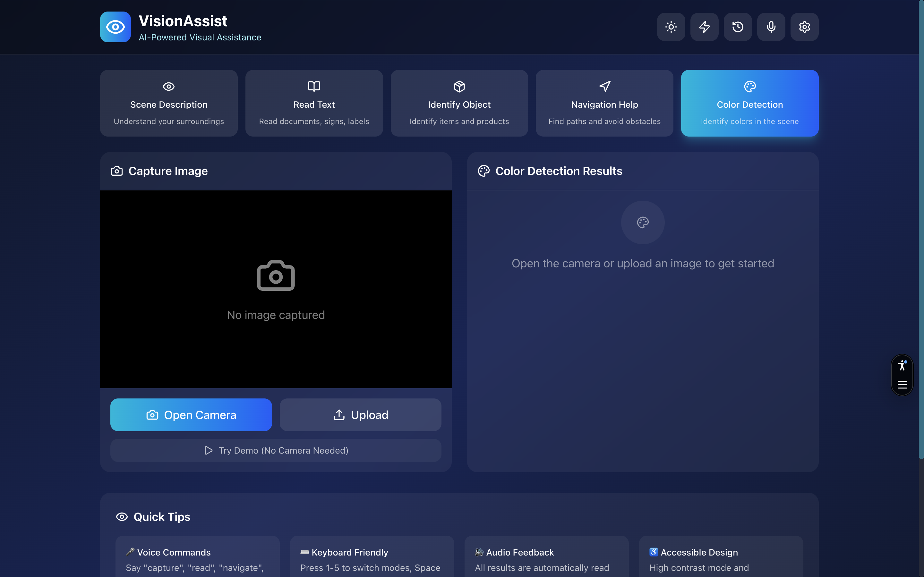Activate Navigation Help mode
This screenshot has height=577, width=924.
pyautogui.click(x=604, y=103)
